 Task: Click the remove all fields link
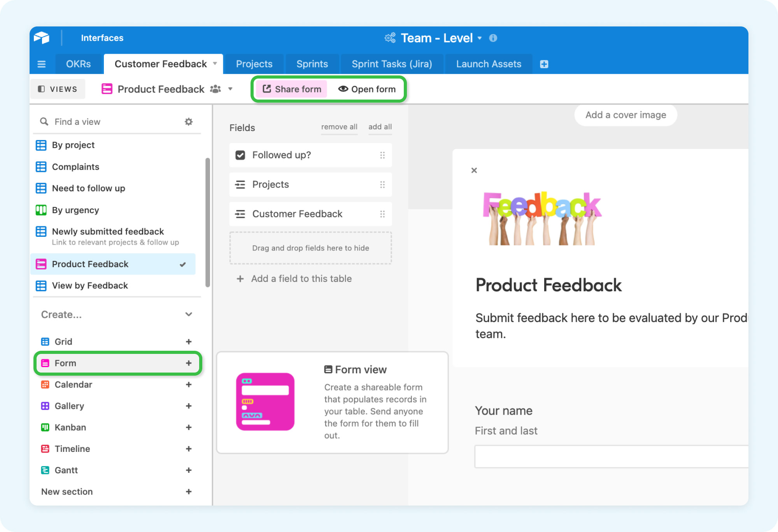pos(339,127)
